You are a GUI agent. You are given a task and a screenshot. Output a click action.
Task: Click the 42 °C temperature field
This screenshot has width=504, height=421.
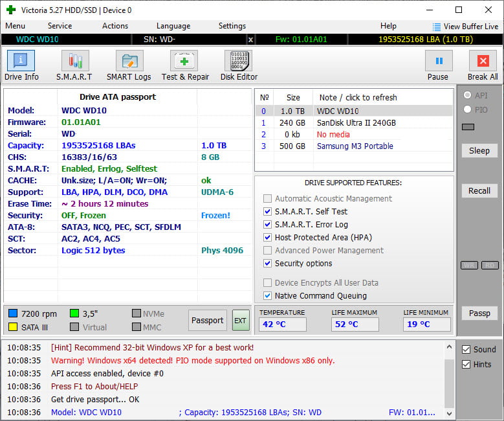pos(283,324)
